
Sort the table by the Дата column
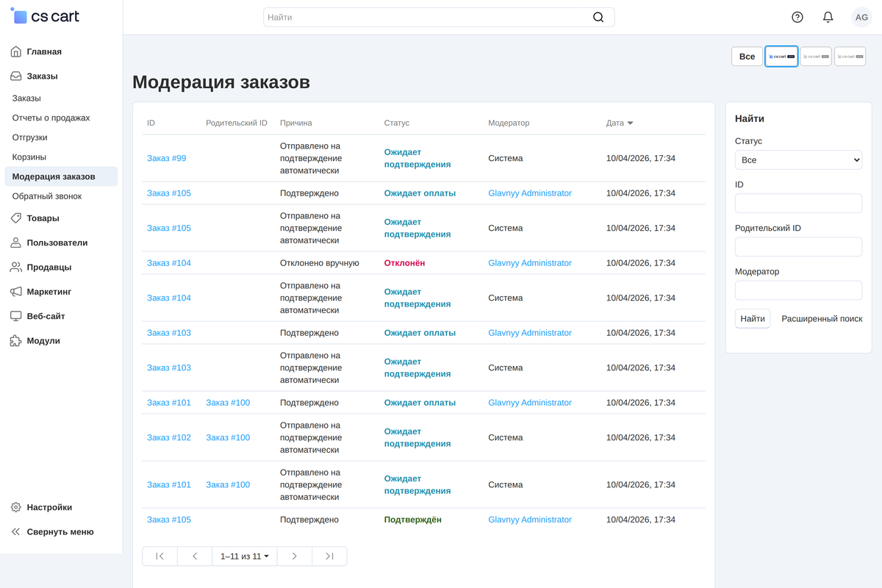[x=620, y=123]
